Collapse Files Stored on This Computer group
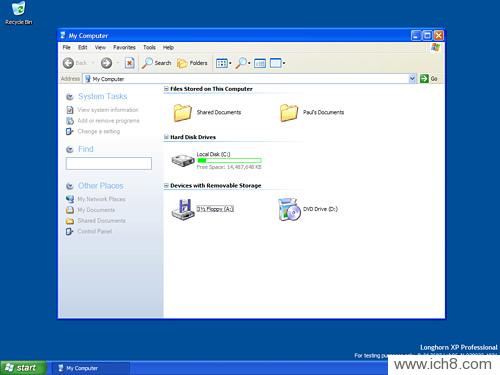The image size is (500, 375). click(166, 89)
